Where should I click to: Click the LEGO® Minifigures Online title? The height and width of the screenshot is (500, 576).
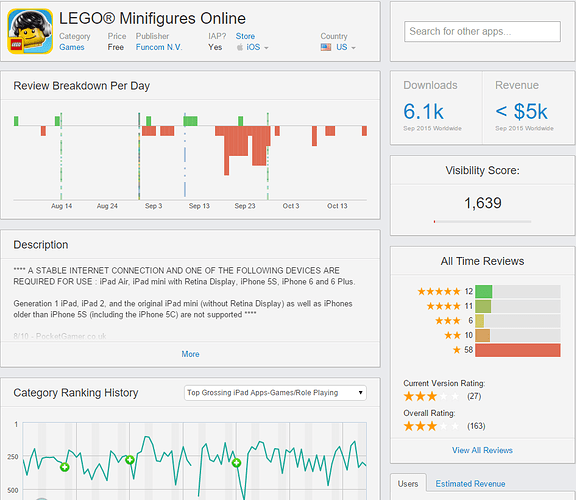[x=152, y=18]
